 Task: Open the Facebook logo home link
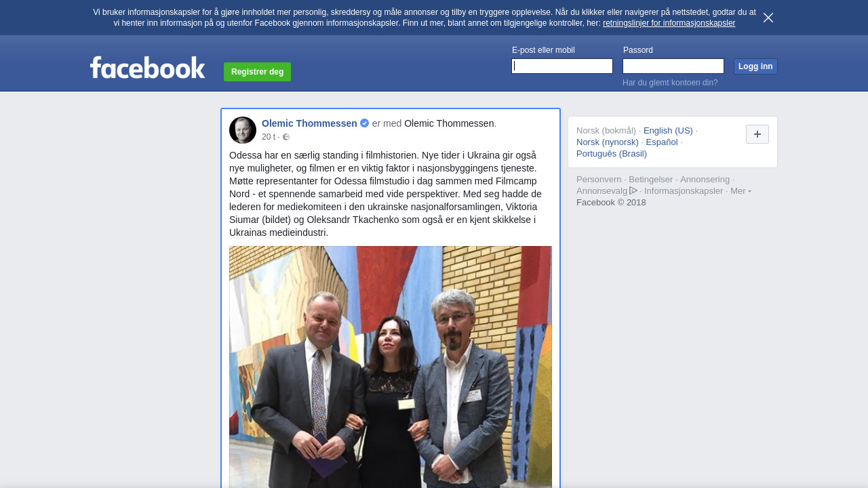[x=148, y=68]
